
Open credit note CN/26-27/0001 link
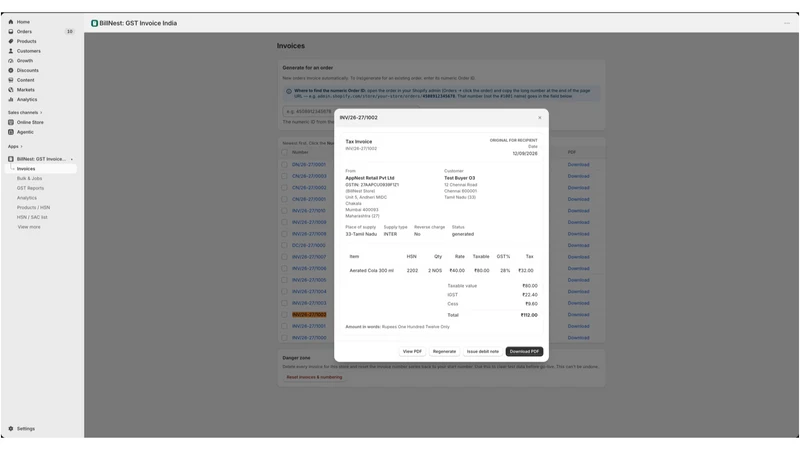(309, 199)
